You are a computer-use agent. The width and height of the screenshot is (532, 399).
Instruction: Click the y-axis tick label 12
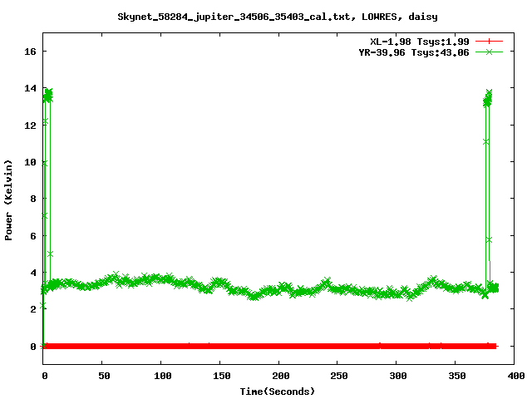coord(30,126)
